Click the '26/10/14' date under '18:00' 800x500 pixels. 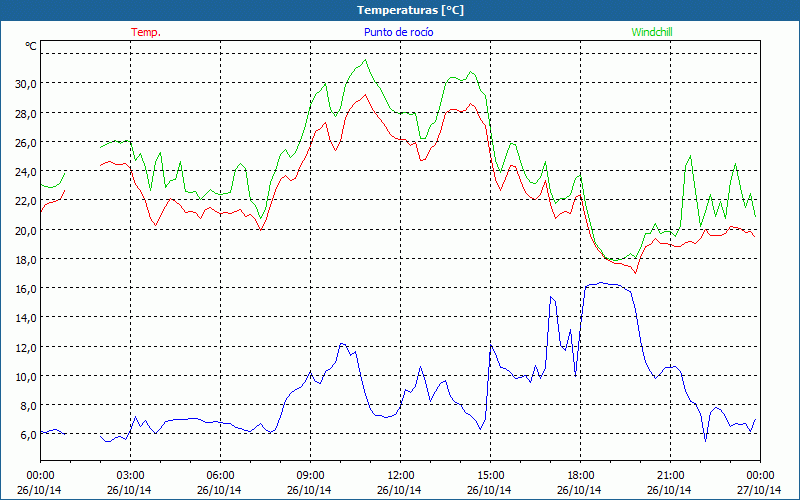click(579, 490)
